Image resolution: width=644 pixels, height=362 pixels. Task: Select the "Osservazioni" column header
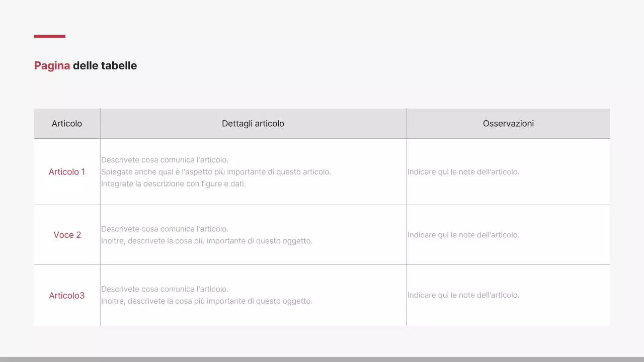coord(508,124)
